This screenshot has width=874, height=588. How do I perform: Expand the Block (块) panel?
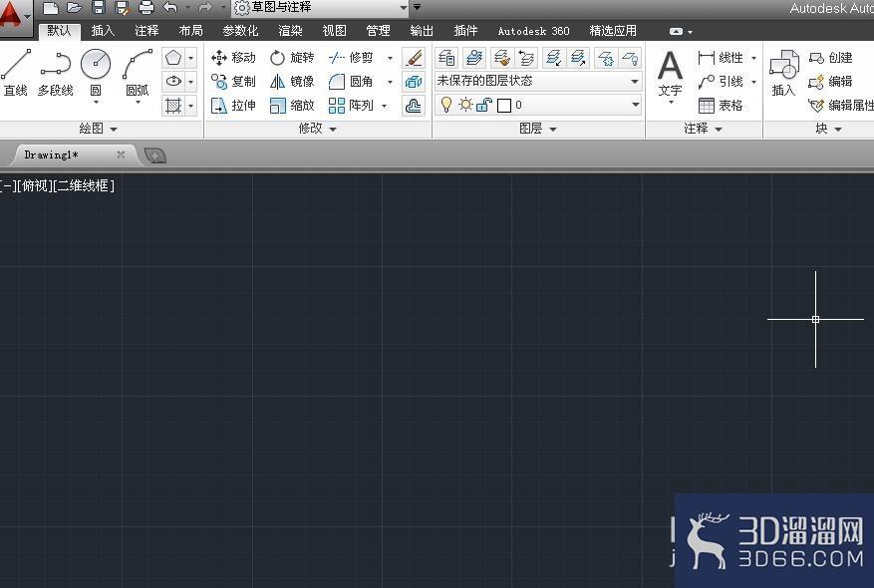[x=828, y=129]
